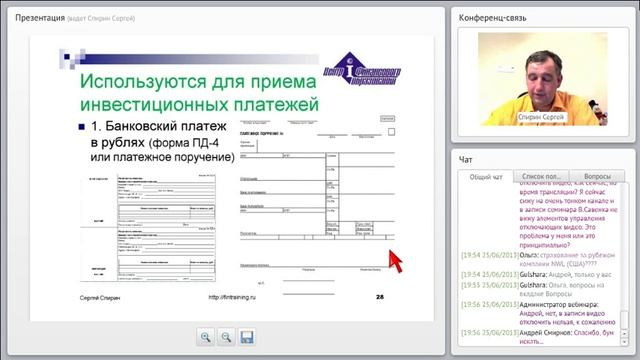The image size is (640, 360).
Task: Switch to the Общий чат tab
Action: point(486,177)
